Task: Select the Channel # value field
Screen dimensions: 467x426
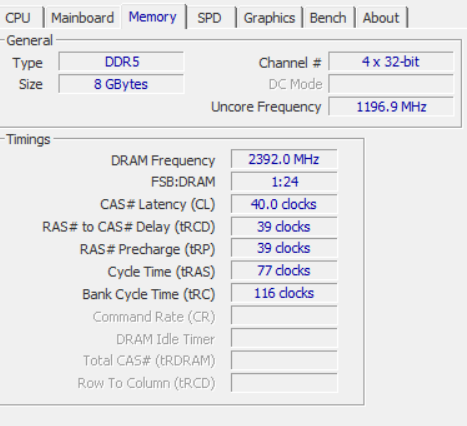Action: point(391,62)
